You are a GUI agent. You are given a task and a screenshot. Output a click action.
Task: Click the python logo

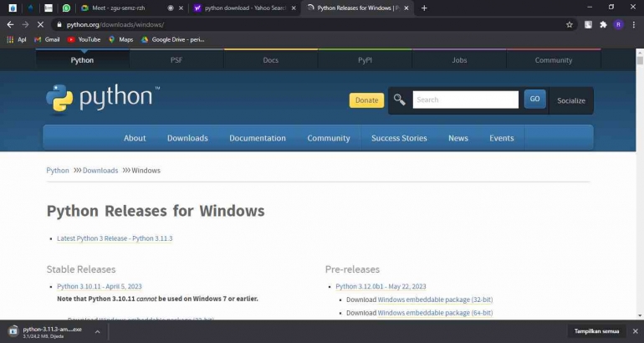[x=103, y=98]
